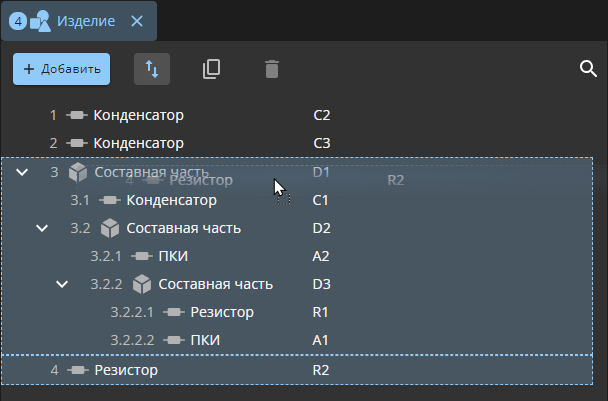This screenshot has width=608, height=401.
Task: Click component icon of row 2
Action: (x=77, y=143)
